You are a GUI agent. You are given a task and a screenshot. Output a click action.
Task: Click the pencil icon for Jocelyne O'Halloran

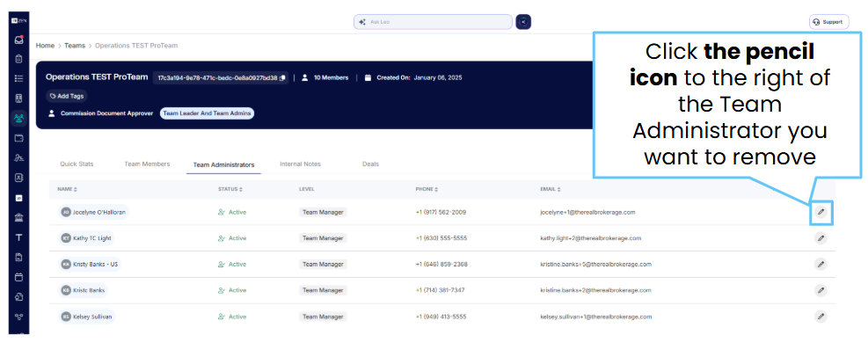pyautogui.click(x=821, y=212)
